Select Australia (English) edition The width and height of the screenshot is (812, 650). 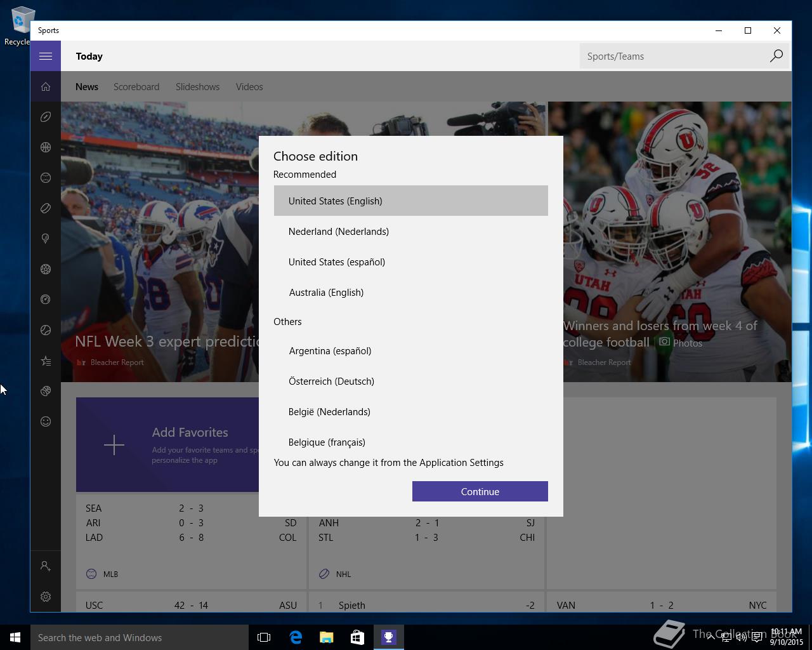tap(411, 292)
